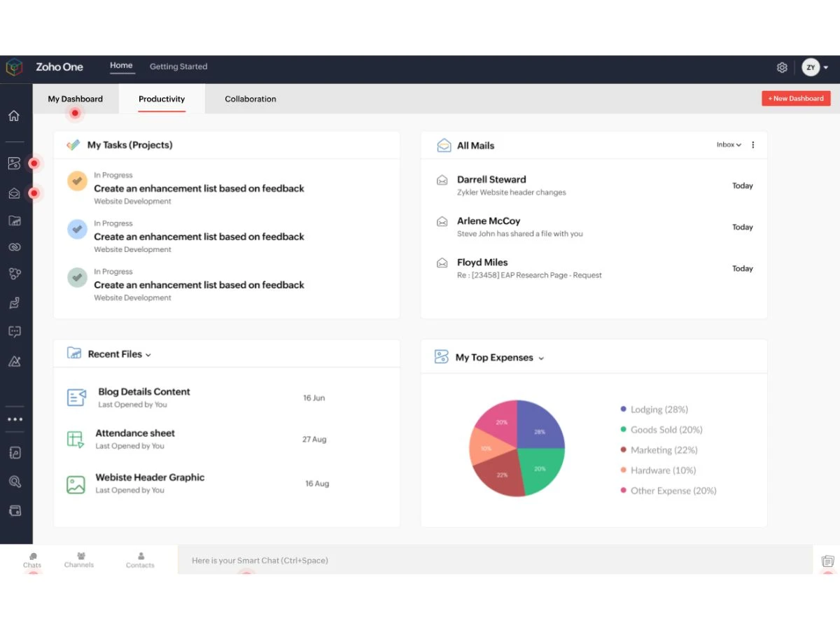Click the Webiste Header Graphic image icon
Screen dimensions: 840x630
pos(76,484)
